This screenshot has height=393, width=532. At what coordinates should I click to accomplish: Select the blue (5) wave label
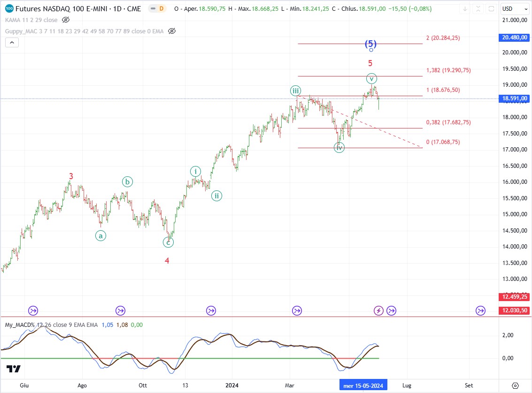[370, 43]
